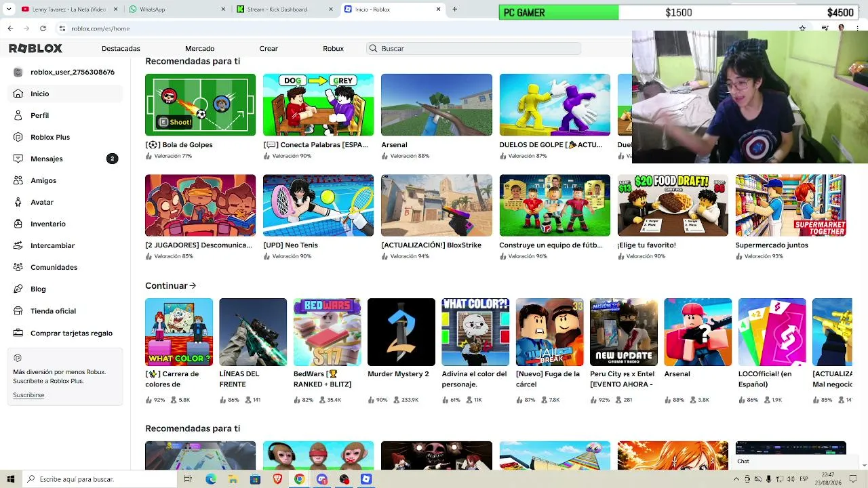
Task: Open the BloxStrike game thumbnail
Action: click(437, 205)
